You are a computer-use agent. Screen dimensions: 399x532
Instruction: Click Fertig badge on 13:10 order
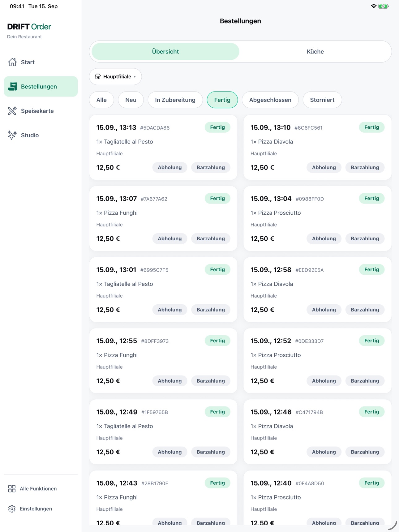tap(371, 127)
